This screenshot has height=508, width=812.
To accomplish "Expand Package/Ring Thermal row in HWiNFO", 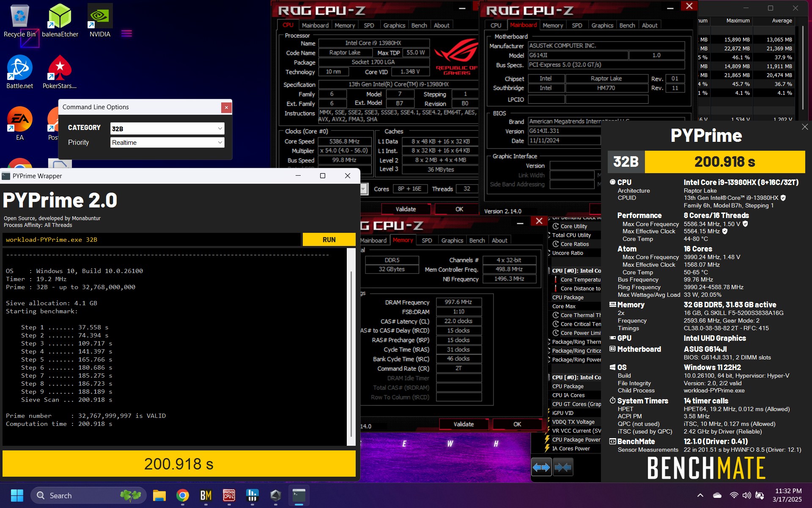I will click(x=550, y=342).
